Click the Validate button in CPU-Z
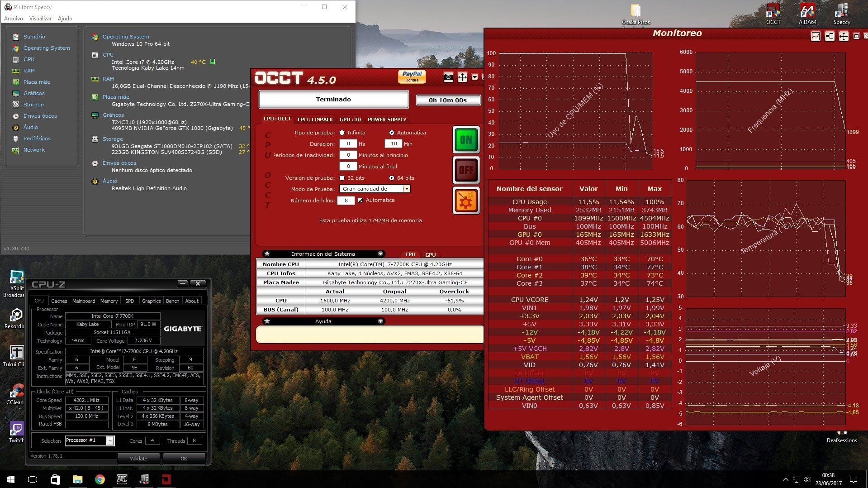Viewport: 868px width, 488px height. pos(138,459)
